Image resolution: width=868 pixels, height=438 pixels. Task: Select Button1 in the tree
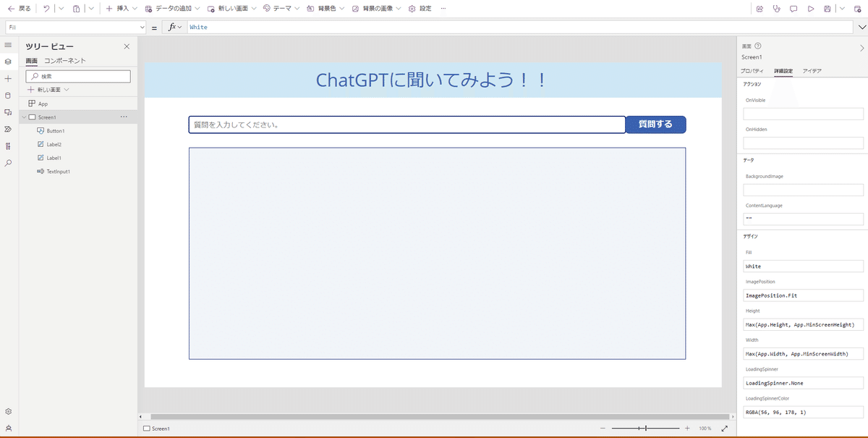pos(56,131)
